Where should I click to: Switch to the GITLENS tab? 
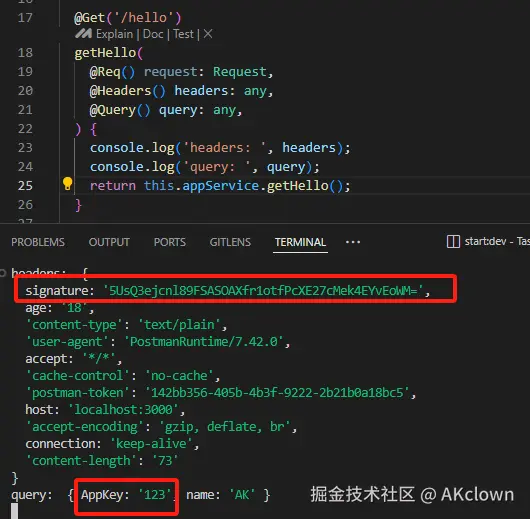click(230, 242)
